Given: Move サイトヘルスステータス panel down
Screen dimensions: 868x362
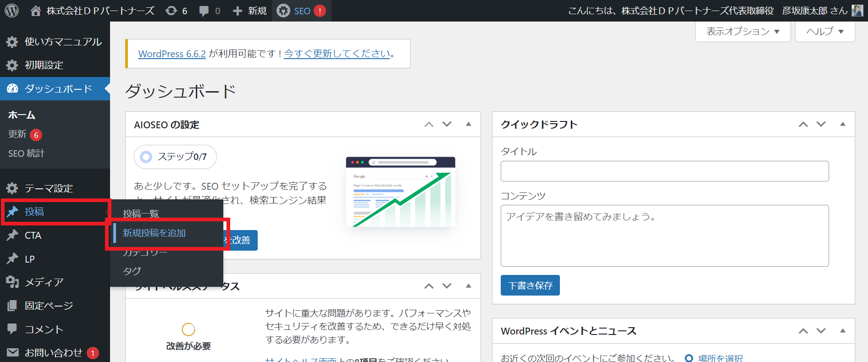Looking at the screenshot, I should (447, 286).
